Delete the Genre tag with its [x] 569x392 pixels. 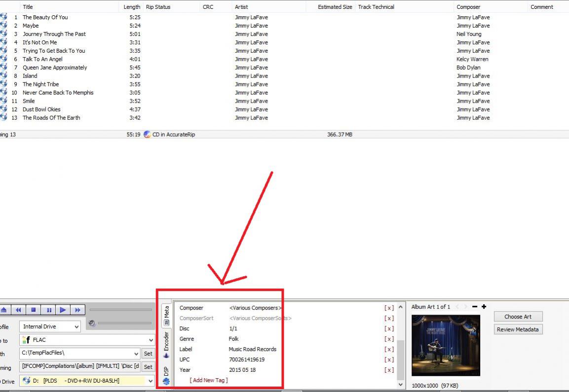click(389, 339)
